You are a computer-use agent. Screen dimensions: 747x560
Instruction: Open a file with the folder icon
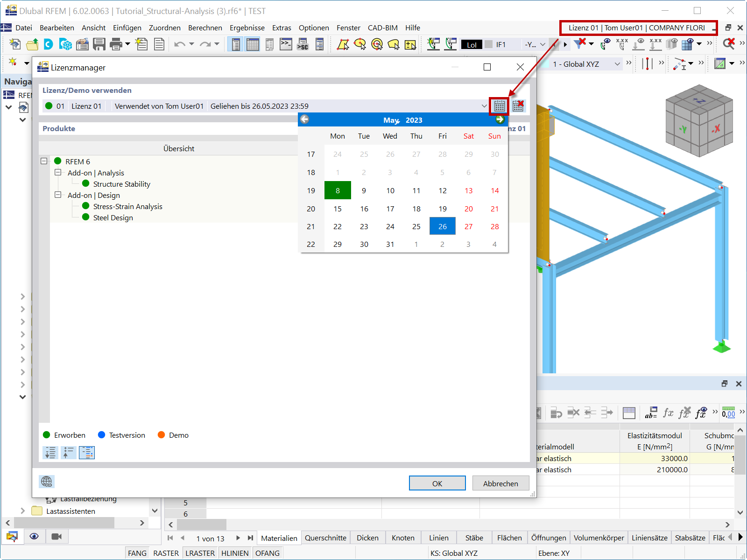tap(32, 44)
